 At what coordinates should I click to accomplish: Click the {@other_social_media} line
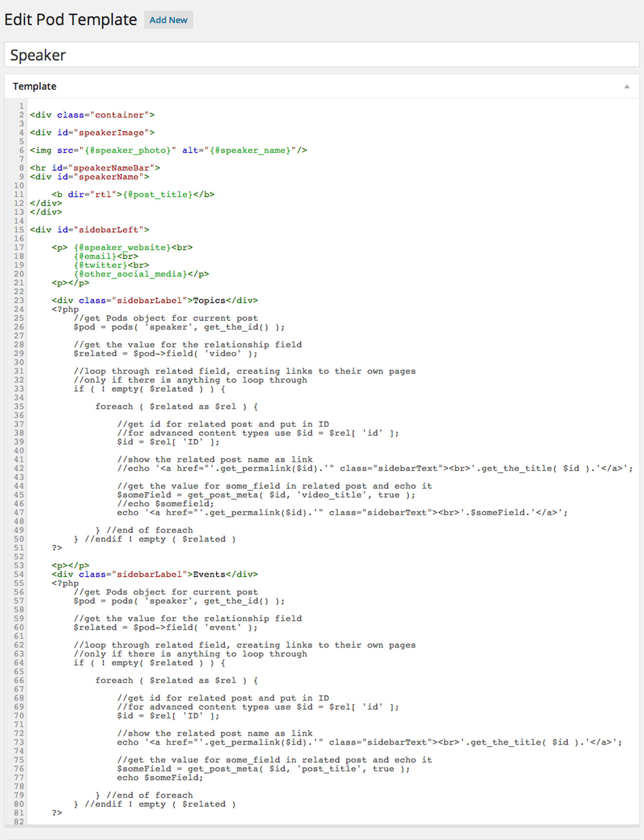coord(142,274)
